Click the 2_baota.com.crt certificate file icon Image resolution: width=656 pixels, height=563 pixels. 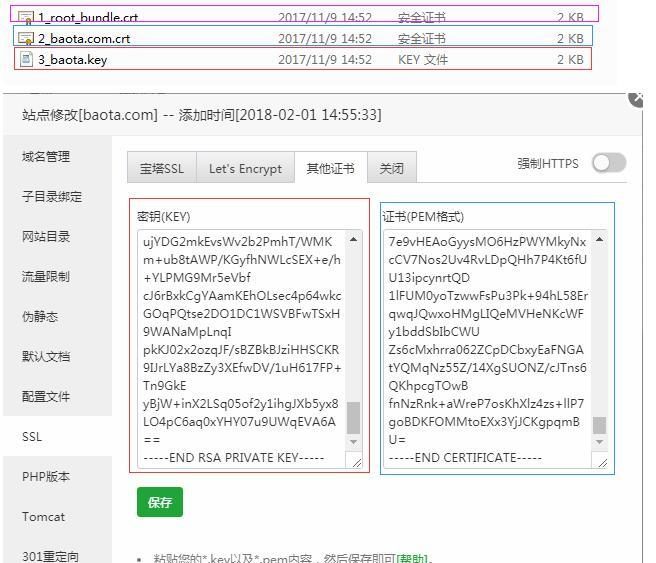[x=26, y=38]
